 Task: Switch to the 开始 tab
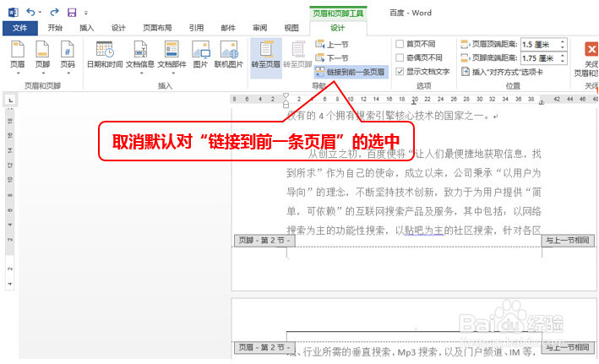click(x=55, y=28)
